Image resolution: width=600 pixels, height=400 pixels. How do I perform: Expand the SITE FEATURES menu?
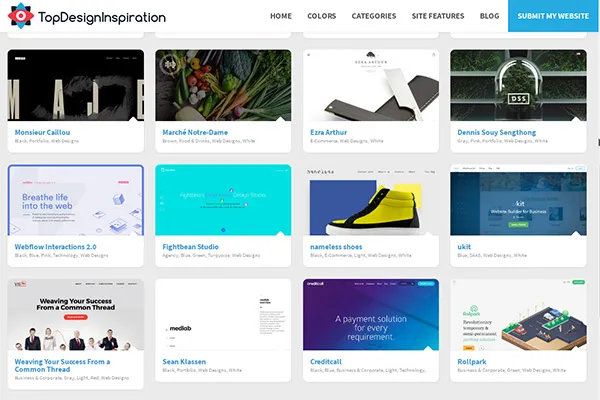pyautogui.click(x=438, y=16)
